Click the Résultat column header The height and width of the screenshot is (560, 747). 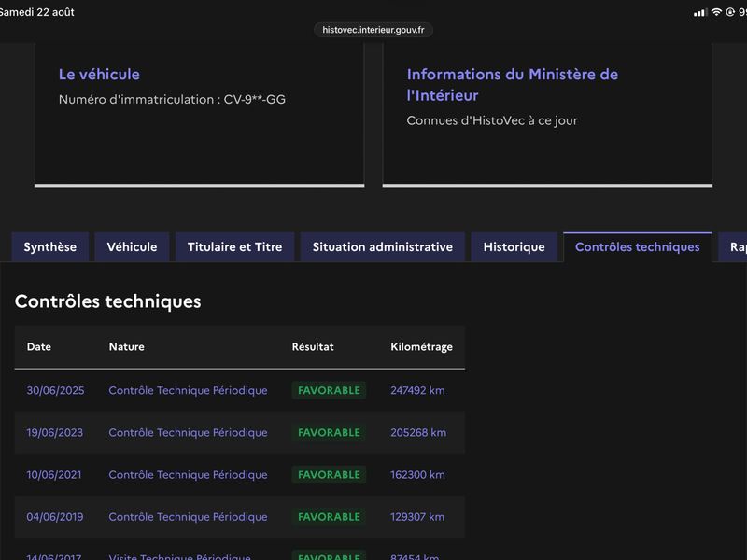[x=313, y=346]
